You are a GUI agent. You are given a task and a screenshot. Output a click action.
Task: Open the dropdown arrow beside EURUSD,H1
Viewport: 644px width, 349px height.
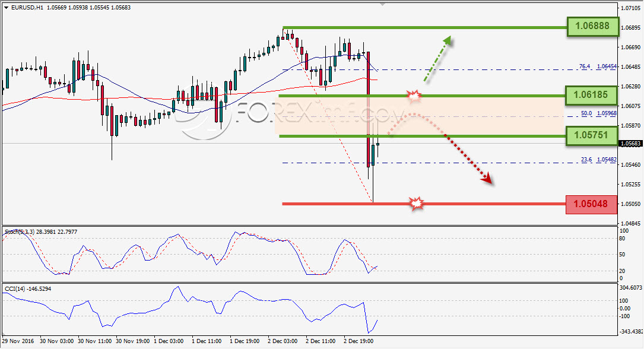click(x=6, y=7)
